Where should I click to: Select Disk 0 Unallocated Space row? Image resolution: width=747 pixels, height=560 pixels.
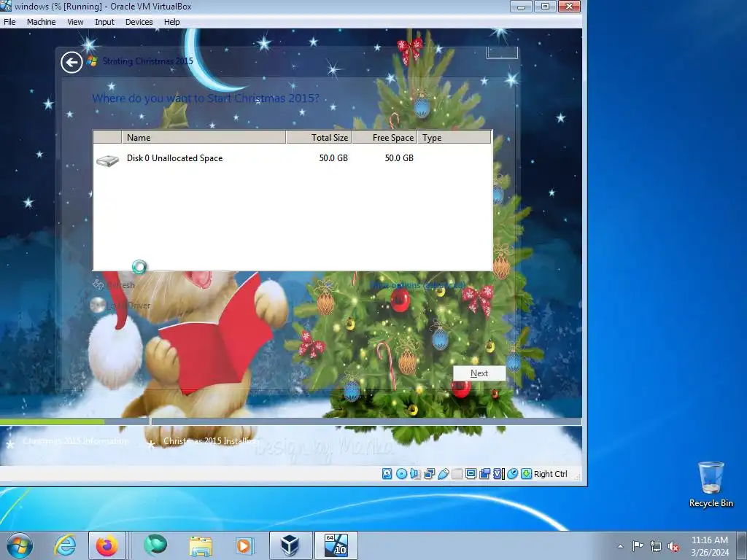tap(293, 158)
